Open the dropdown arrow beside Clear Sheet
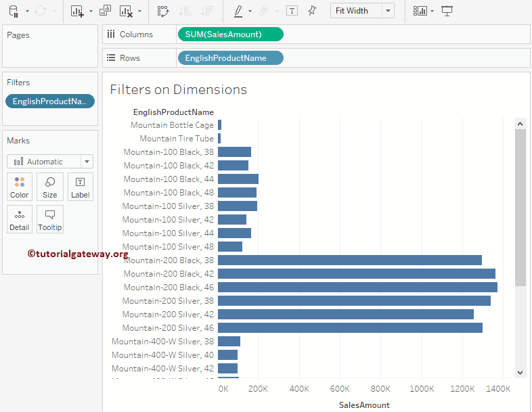 coord(139,12)
